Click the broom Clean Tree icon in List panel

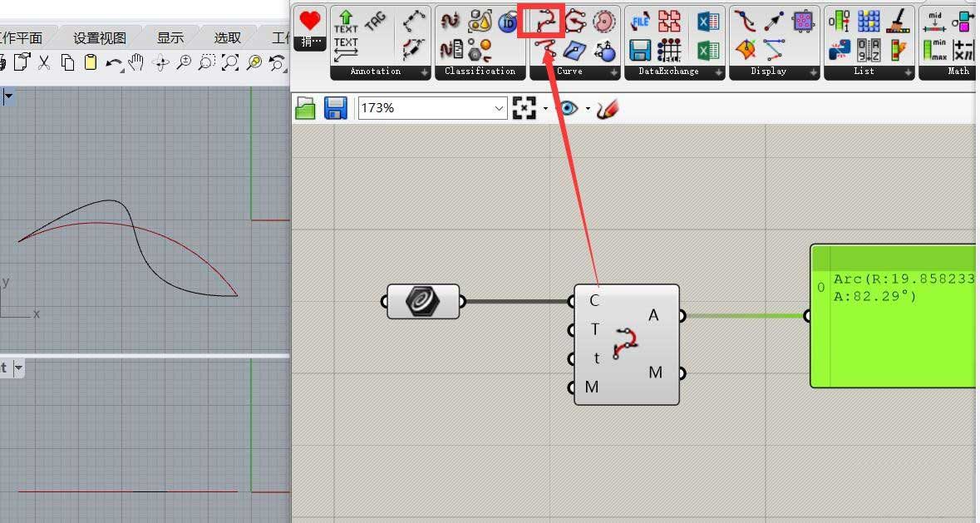pyautogui.click(x=898, y=21)
